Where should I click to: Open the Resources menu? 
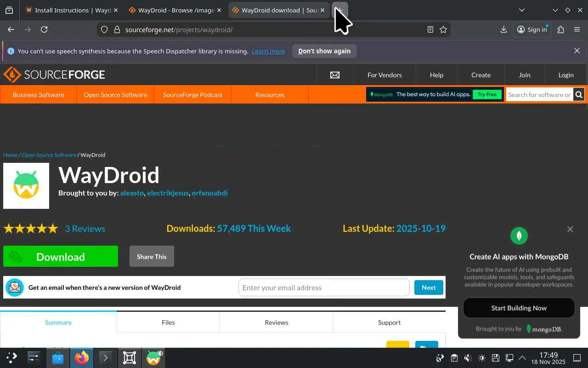pyautogui.click(x=270, y=95)
